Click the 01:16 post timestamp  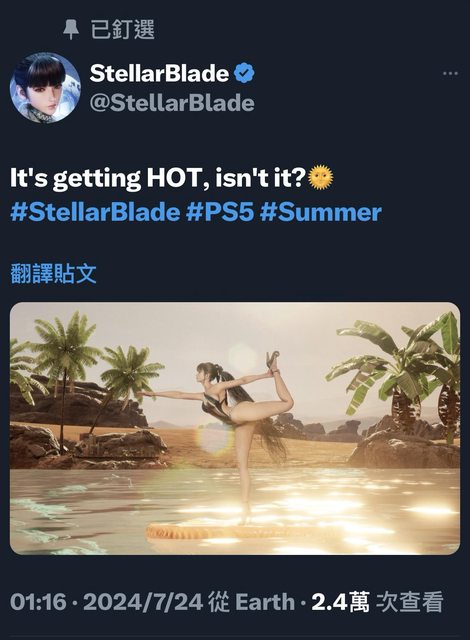point(38,602)
